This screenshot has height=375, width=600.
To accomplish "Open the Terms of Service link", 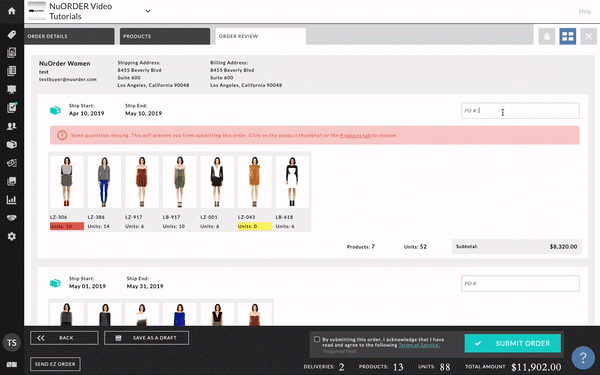I will click(419, 345).
